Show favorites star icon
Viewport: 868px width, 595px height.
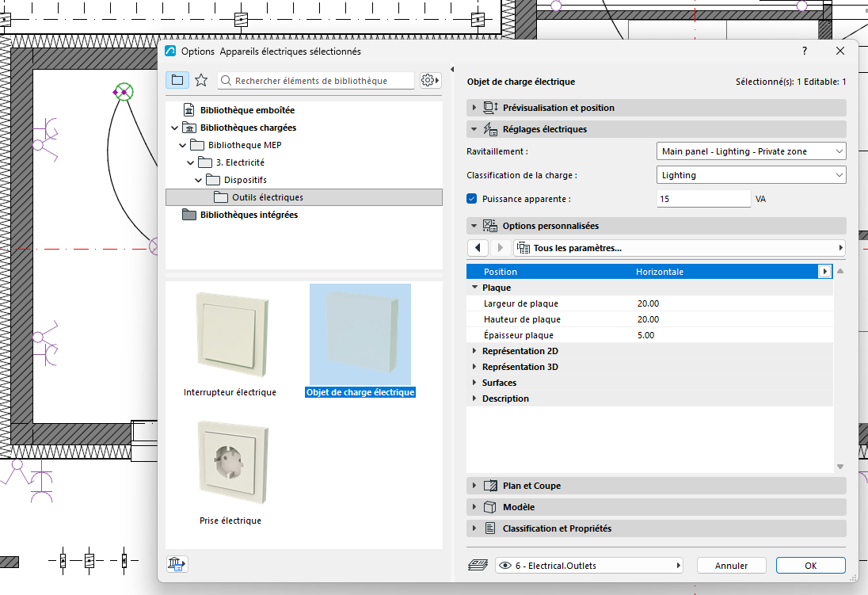pos(201,80)
